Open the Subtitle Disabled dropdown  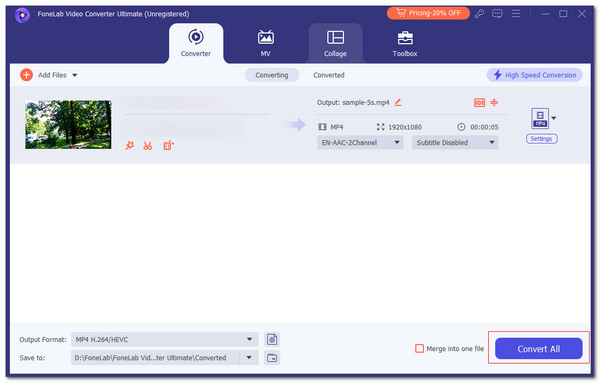click(455, 142)
